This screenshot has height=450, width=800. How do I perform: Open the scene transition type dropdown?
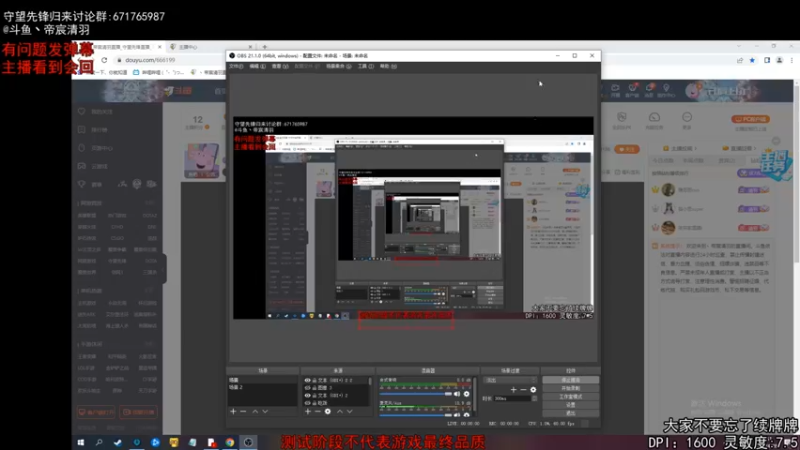(510, 380)
